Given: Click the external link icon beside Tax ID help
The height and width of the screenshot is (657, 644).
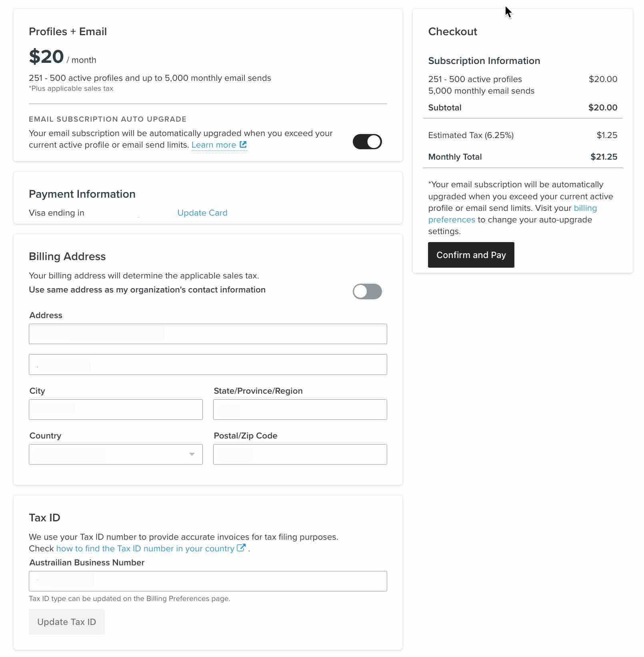Looking at the screenshot, I should (242, 548).
